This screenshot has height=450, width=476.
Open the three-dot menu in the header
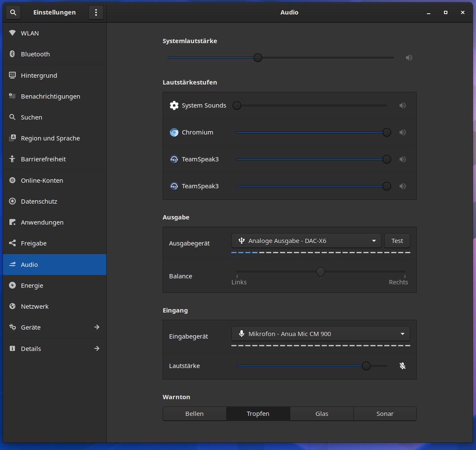tap(96, 12)
